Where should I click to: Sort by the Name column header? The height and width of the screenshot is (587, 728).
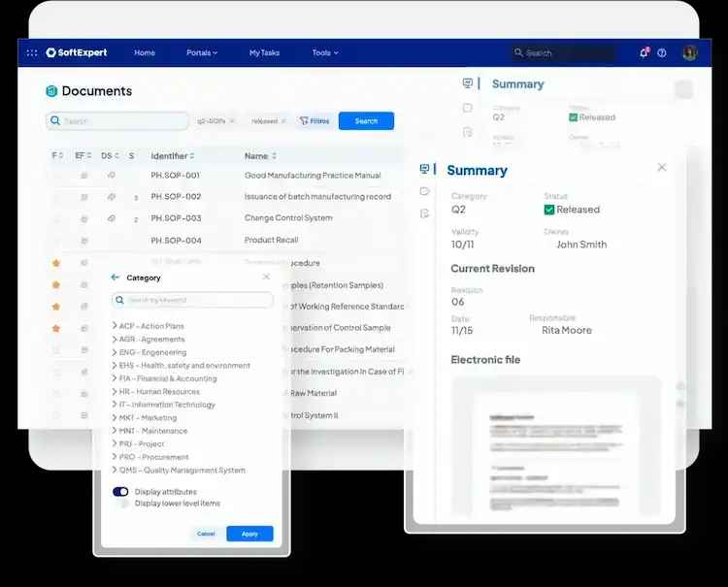point(260,156)
